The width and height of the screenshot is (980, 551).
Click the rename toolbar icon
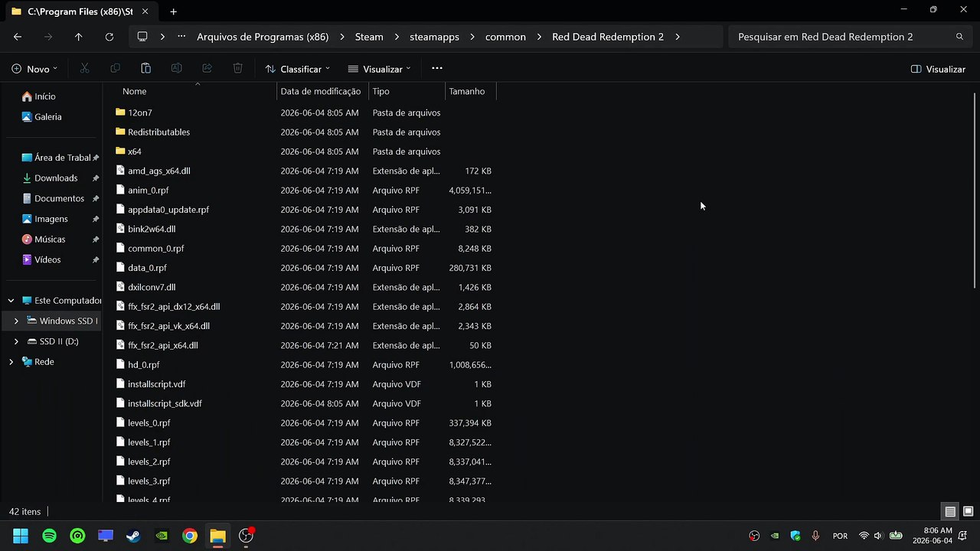[x=176, y=69]
